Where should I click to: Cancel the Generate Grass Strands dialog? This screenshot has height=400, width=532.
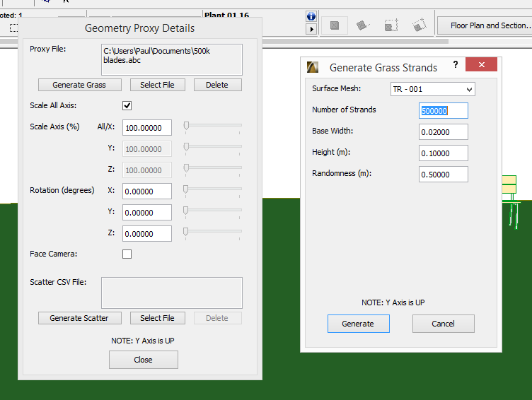click(443, 324)
